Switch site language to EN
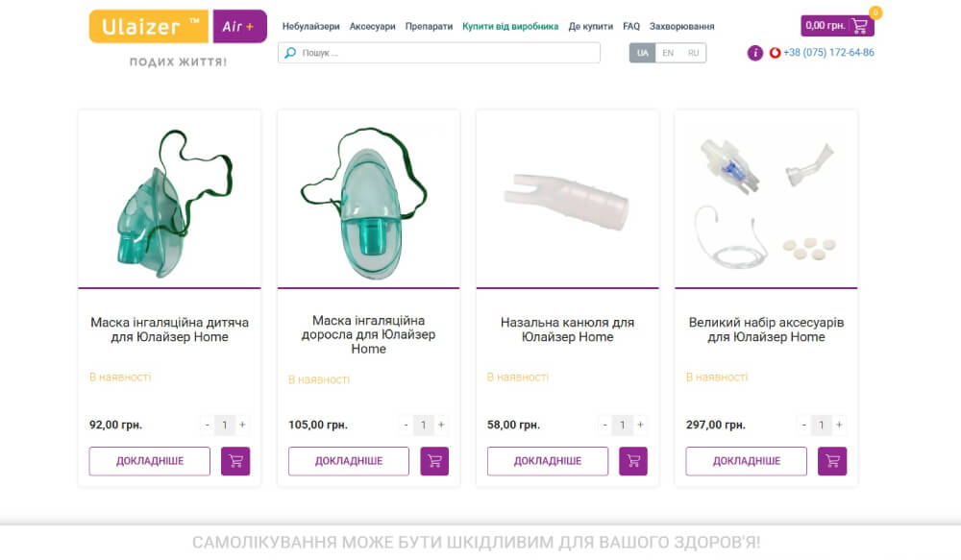The width and height of the screenshot is (961, 560). click(x=668, y=53)
